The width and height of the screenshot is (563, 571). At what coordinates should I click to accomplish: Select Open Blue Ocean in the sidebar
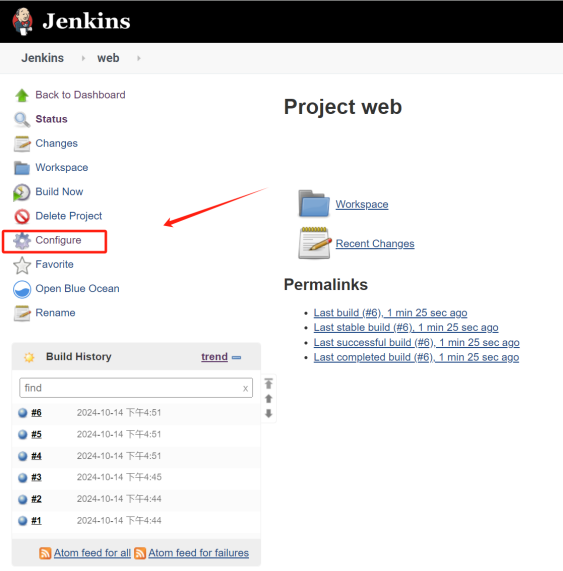77,288
